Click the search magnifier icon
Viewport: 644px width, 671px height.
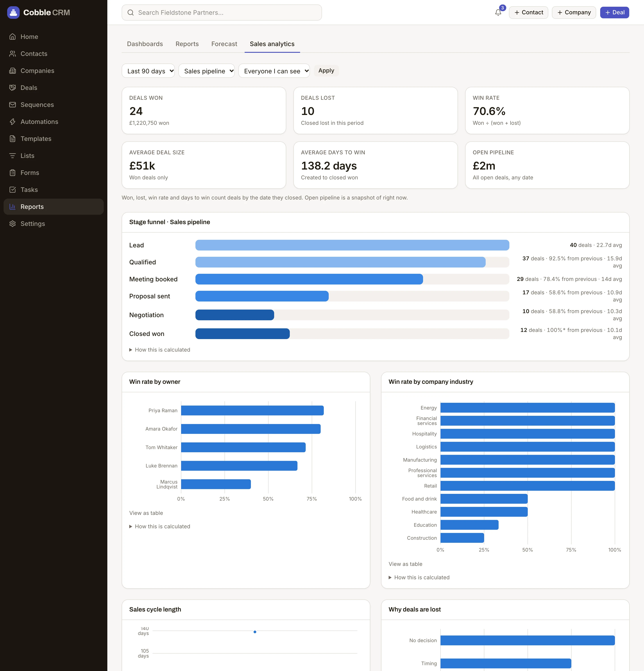130,13
